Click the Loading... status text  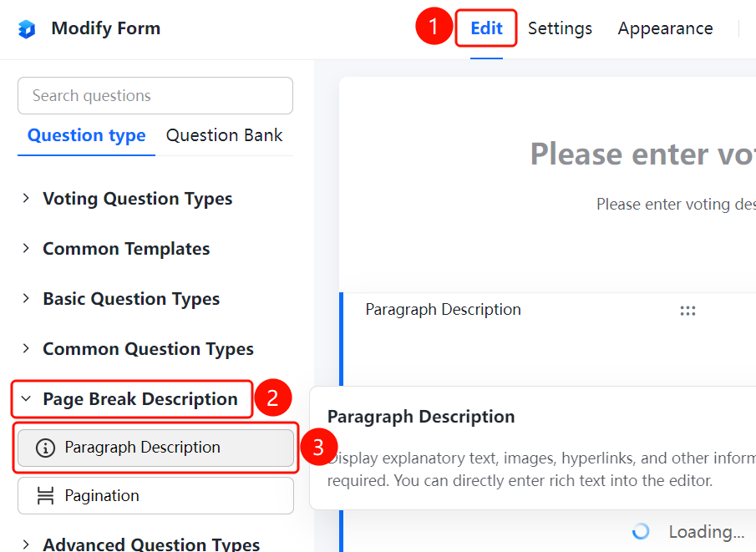pyautogui.click(x=707, y=532)
